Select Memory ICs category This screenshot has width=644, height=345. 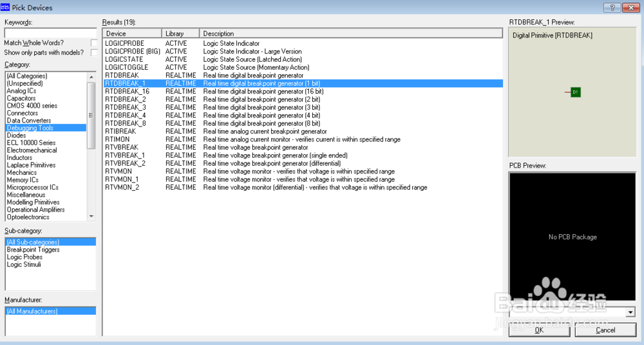click(46, 180)
